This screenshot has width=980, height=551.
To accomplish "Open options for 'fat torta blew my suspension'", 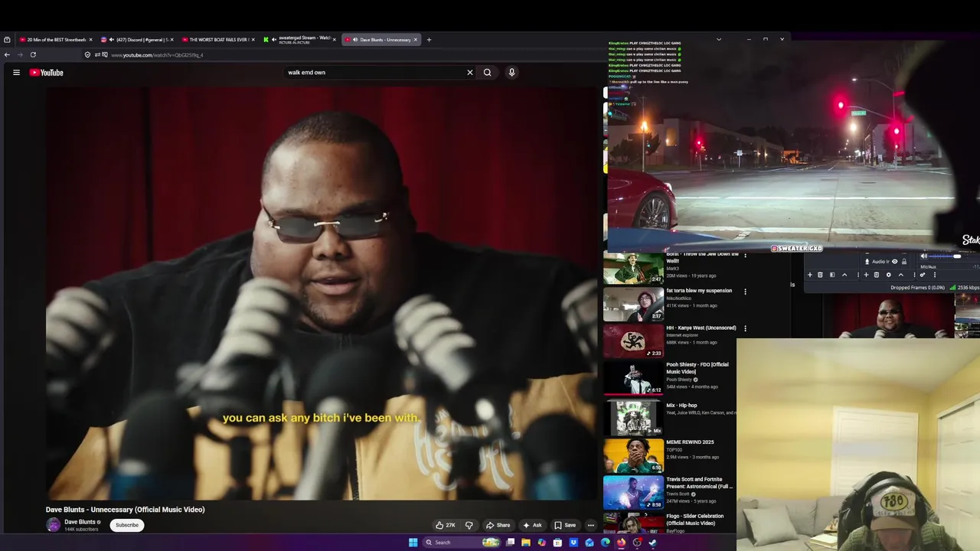I will (x=745, y=292).
